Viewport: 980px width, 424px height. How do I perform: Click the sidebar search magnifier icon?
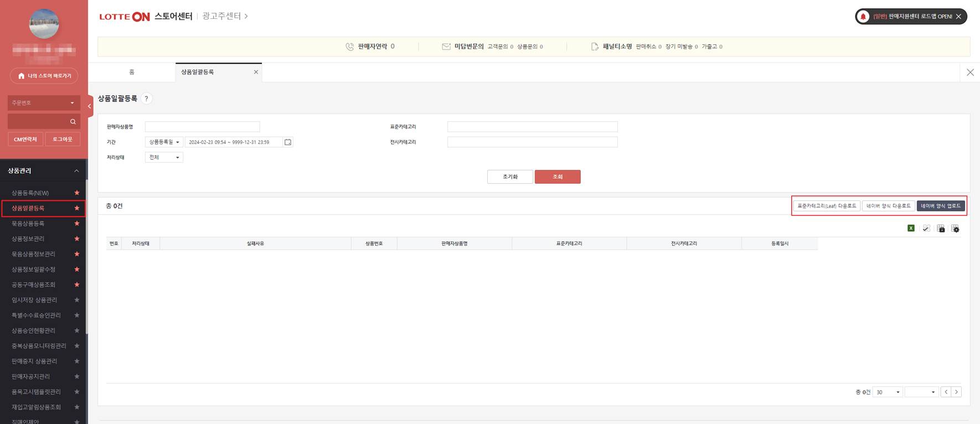(73, 122)
